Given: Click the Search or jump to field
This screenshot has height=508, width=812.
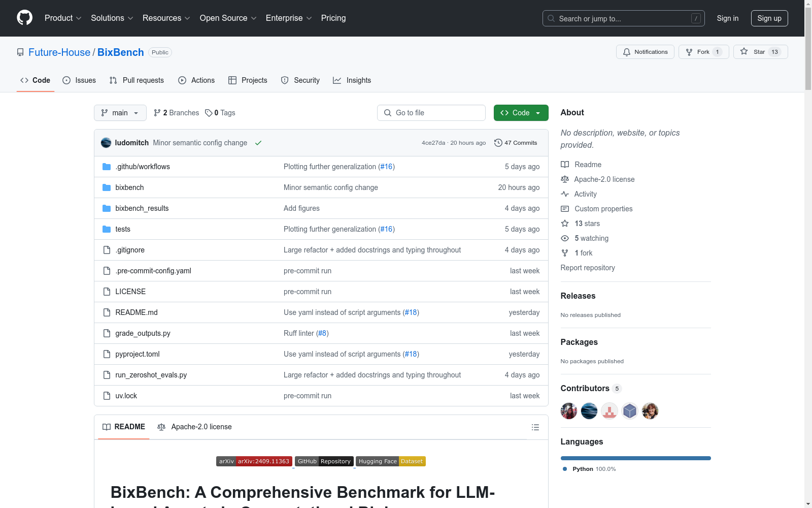Looking at the screenshot, I should (x=624, y=18).
